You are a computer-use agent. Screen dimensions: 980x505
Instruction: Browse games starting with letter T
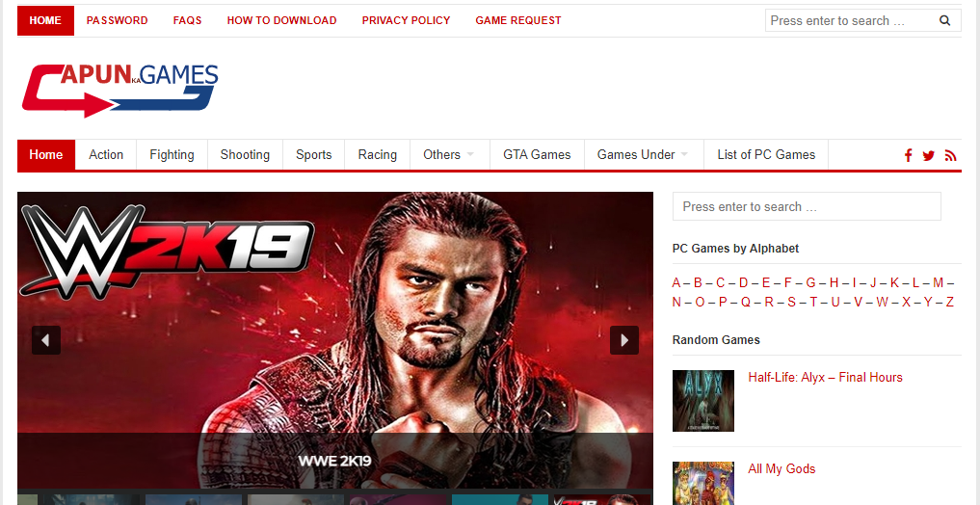813,302
